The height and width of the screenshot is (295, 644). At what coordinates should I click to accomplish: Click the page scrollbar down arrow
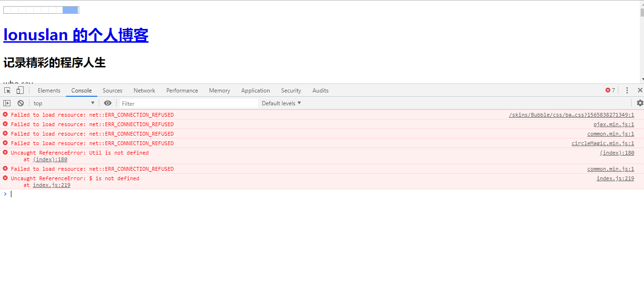tap(642, 80)
